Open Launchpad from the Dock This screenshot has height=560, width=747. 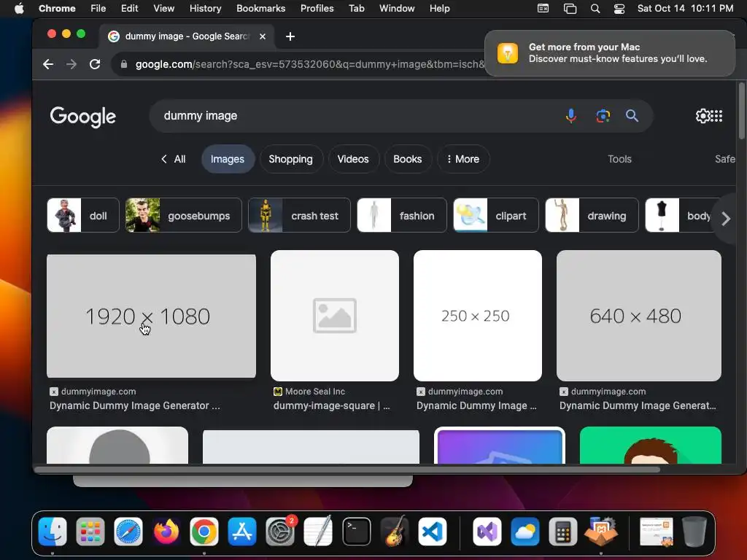(90, 532)
